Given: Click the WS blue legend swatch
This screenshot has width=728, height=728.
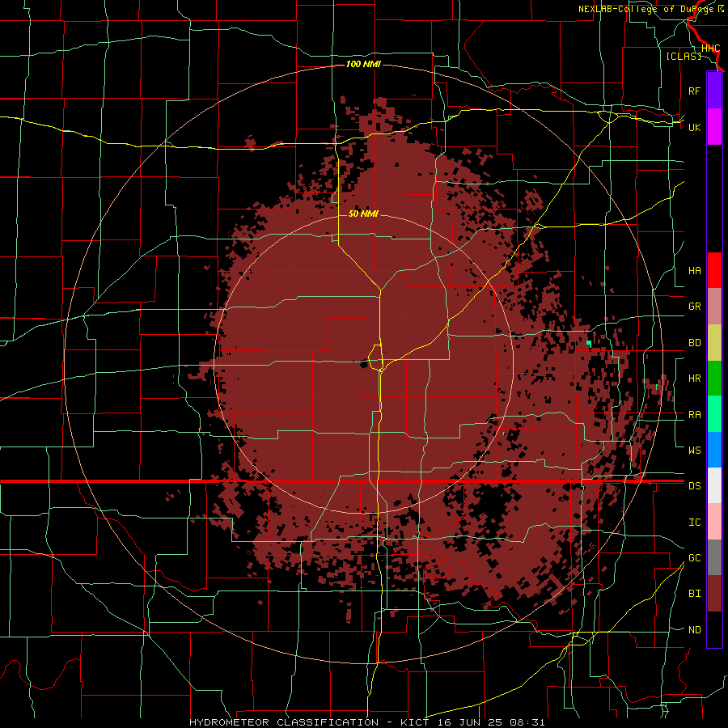Looking at the screenshot, I should pyautogui.click(x=714, y=450).
